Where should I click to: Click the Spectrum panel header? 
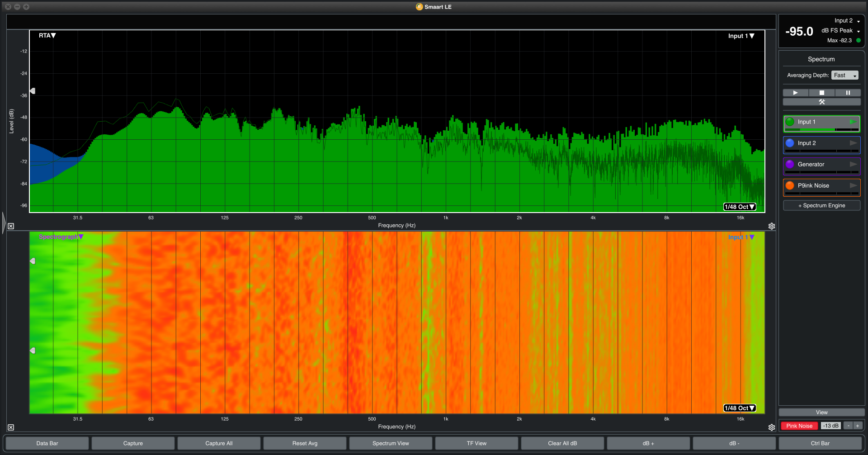pos(821,59)
